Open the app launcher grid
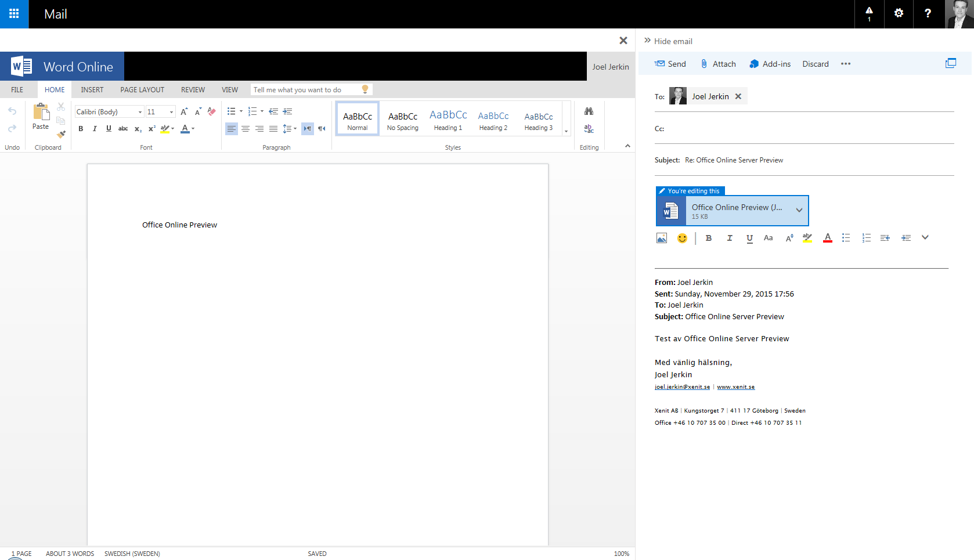The width and height of the screenshot is (974, 560). coord(14,14)
